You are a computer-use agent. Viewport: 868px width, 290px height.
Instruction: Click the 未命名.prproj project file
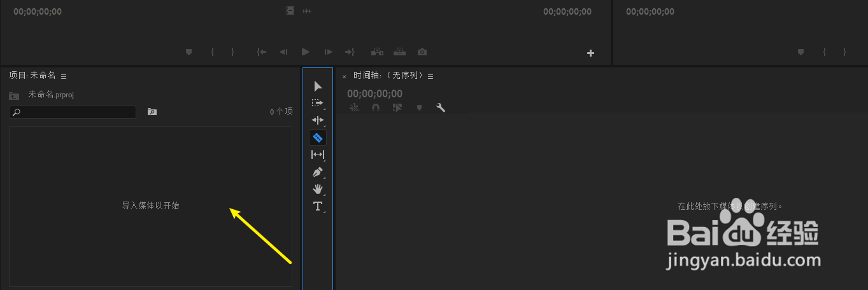51,95
